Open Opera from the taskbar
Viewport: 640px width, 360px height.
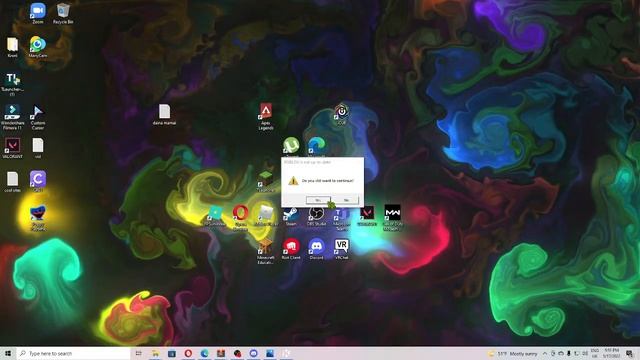tap(188, 353)
